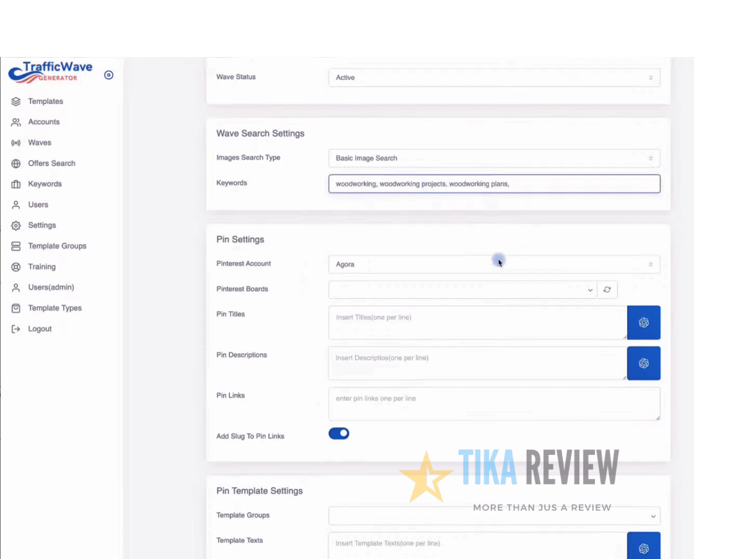Click the Training sidebar icon
This screenshot has width=756, height=559.
point(15,266)
